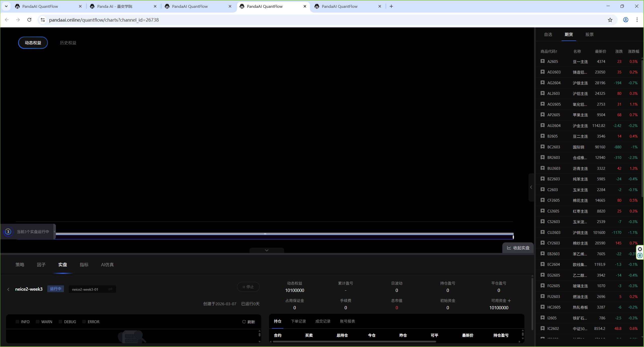Image resolution: width=644 pixels, height=347 pixels.
Task: Open a new browser tab
Action: tap(391, 6)
